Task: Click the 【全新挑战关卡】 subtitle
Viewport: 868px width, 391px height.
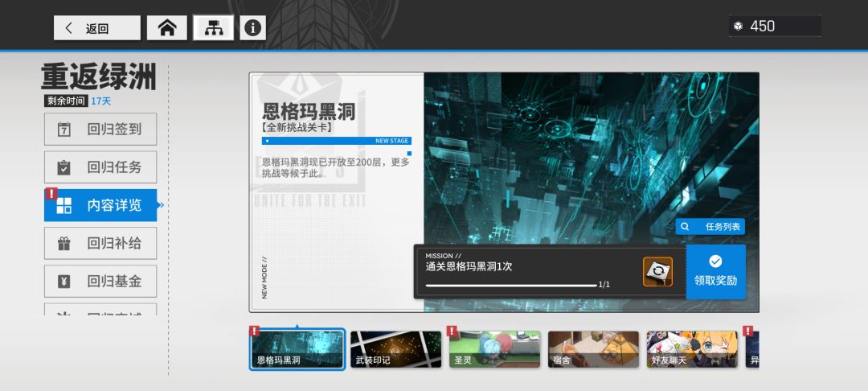Action: 297,127
